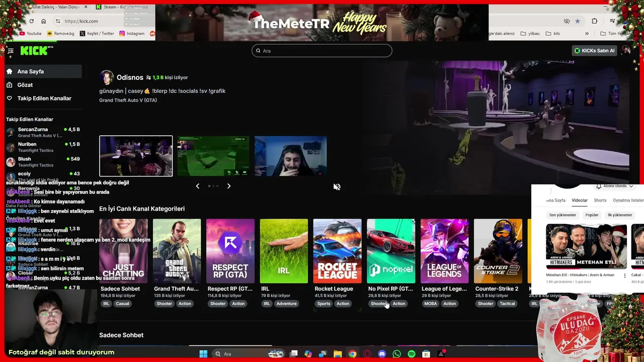Click the Odisnos streamer avatar
Image resolution: width=644 pixels, height=362 pixels.
[106, 77]
